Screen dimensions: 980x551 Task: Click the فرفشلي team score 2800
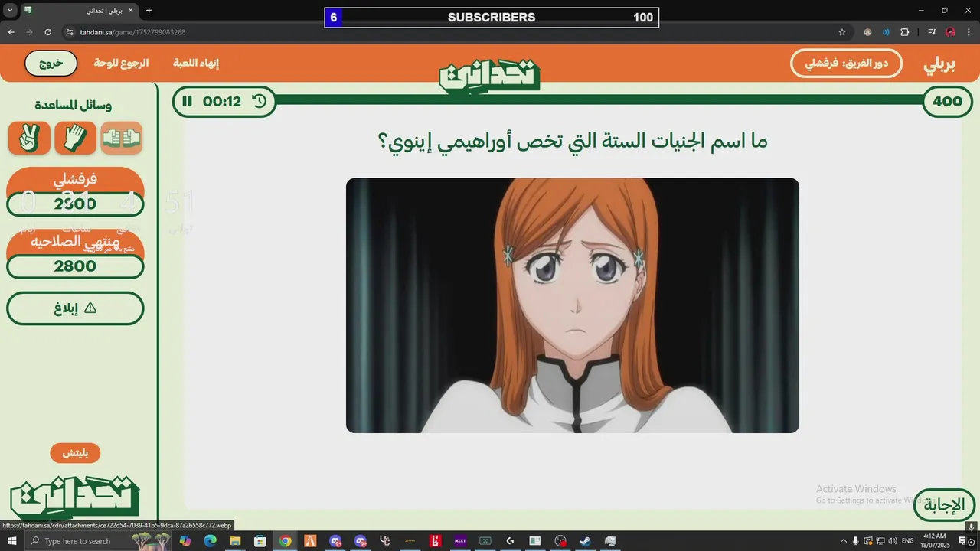point(75,204)
